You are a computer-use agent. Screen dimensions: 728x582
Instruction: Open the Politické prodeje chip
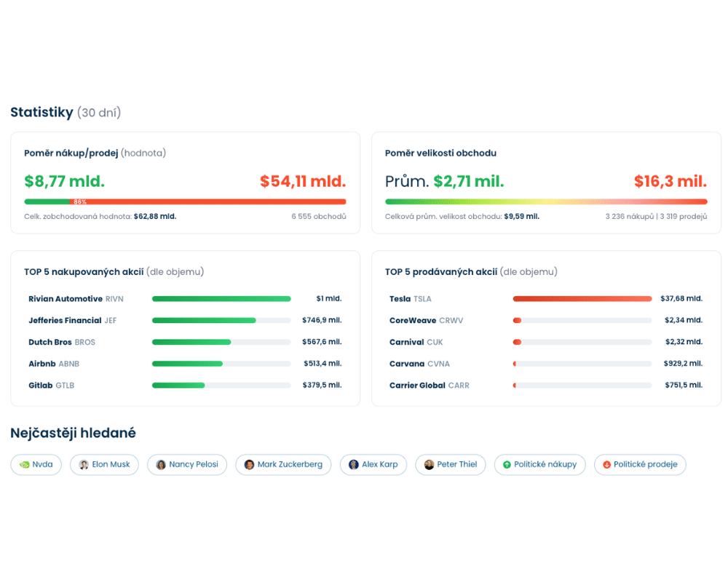click(x=640, y=465)
